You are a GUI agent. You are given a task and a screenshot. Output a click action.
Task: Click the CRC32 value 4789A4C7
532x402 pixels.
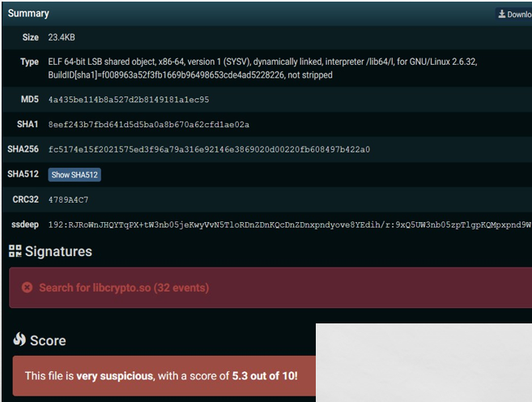(x=68, y=199)
